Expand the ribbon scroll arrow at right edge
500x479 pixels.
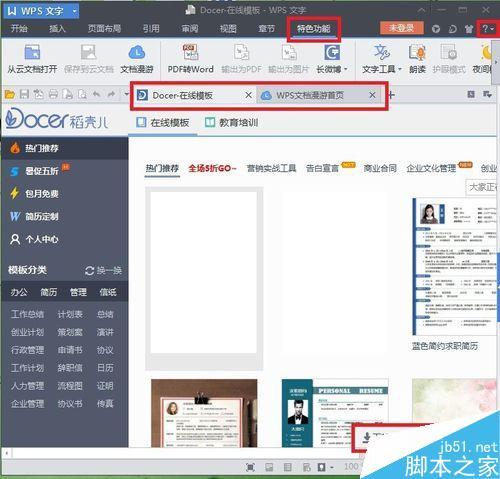tap(496, 62)
